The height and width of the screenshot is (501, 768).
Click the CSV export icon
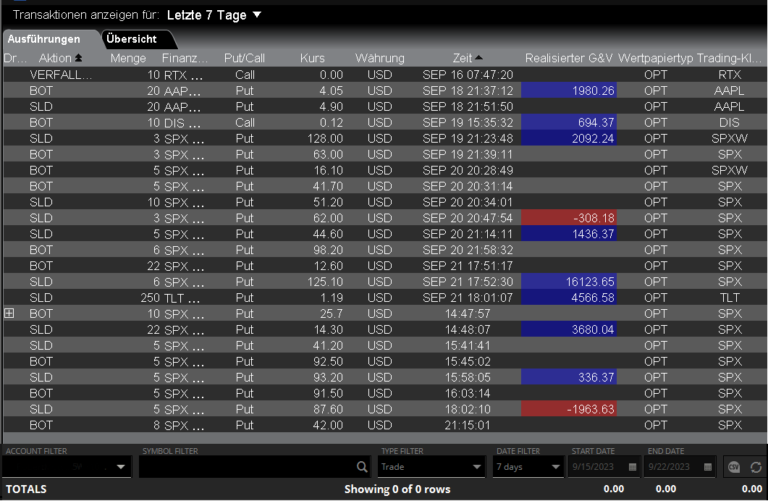click(x=734, y=466)
